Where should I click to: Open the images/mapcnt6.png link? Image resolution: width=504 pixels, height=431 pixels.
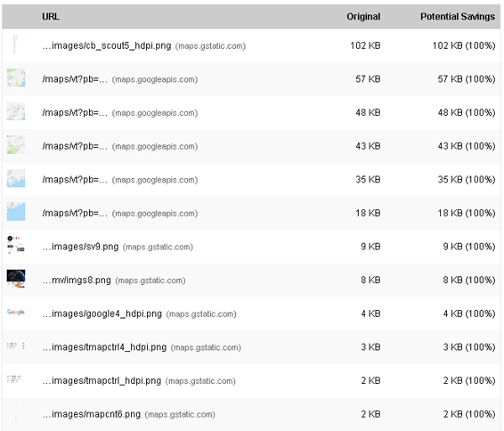tap(92, 414)
